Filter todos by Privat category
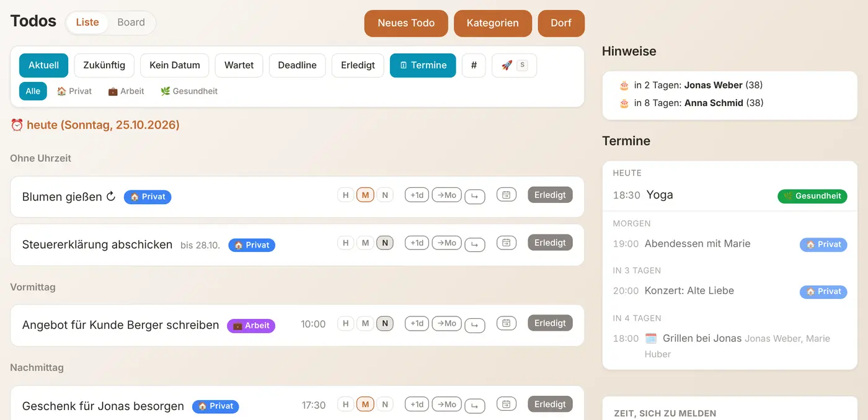Image resolution: width=868 pixels, height=420 pixels. coord(74,91)
